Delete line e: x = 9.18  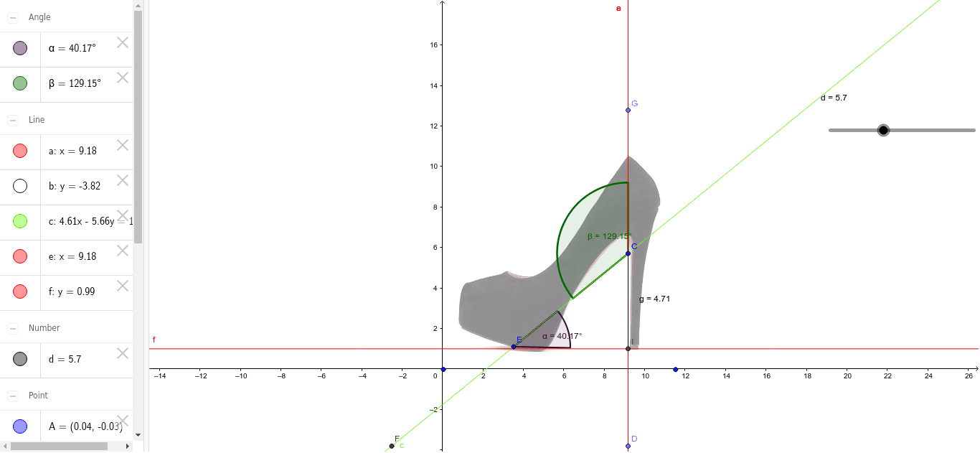123,251
